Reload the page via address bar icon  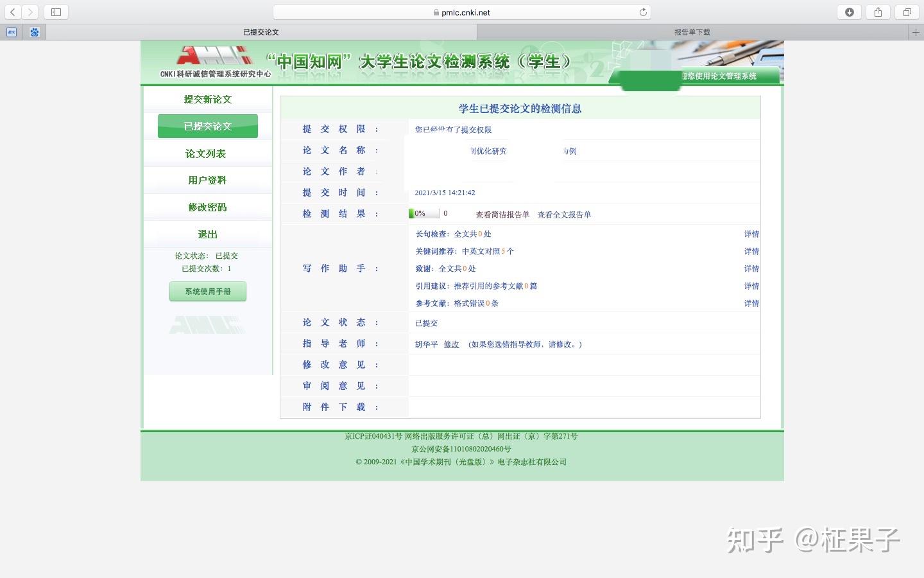point(643,12)
